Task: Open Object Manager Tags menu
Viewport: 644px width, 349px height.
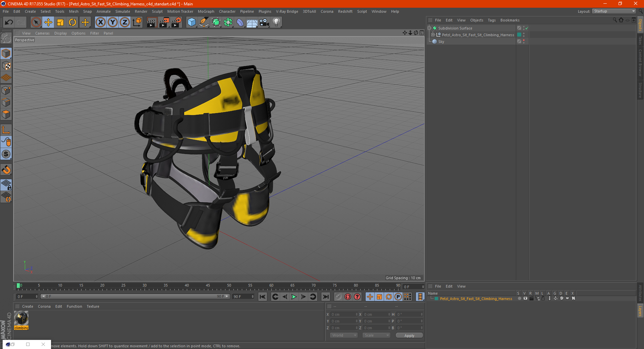Action: [x=491, y=20]
